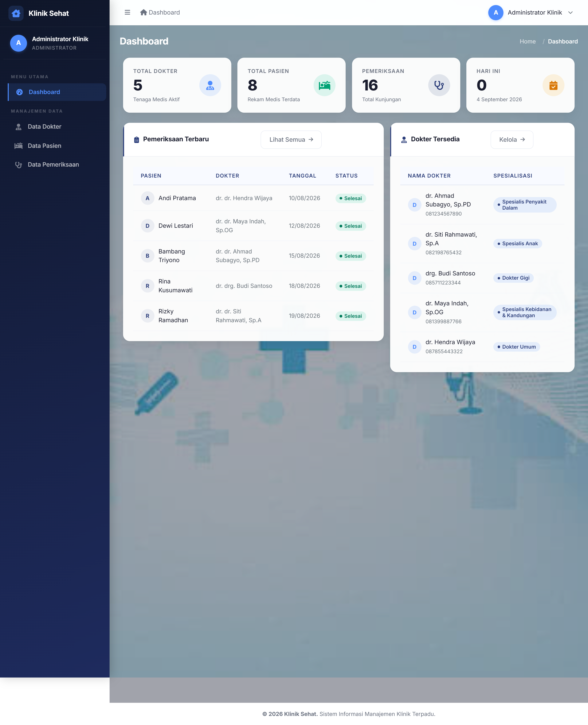Click the Lihat Semua button
This screenshot has width=588, height=725.
(x=291, y=140)
